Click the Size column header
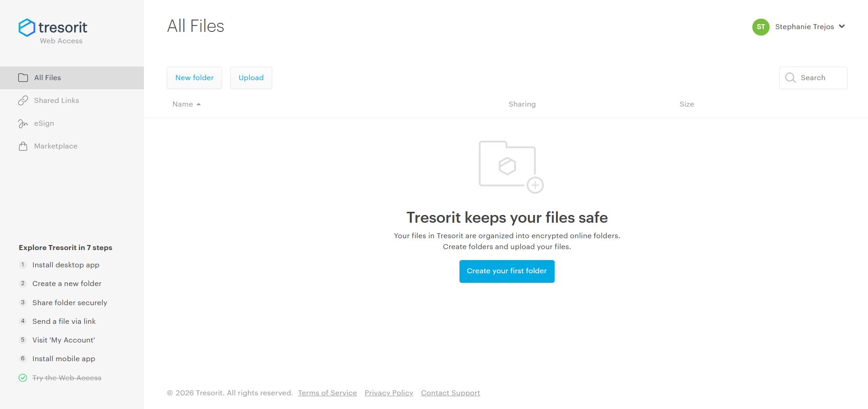 [687, 104]
